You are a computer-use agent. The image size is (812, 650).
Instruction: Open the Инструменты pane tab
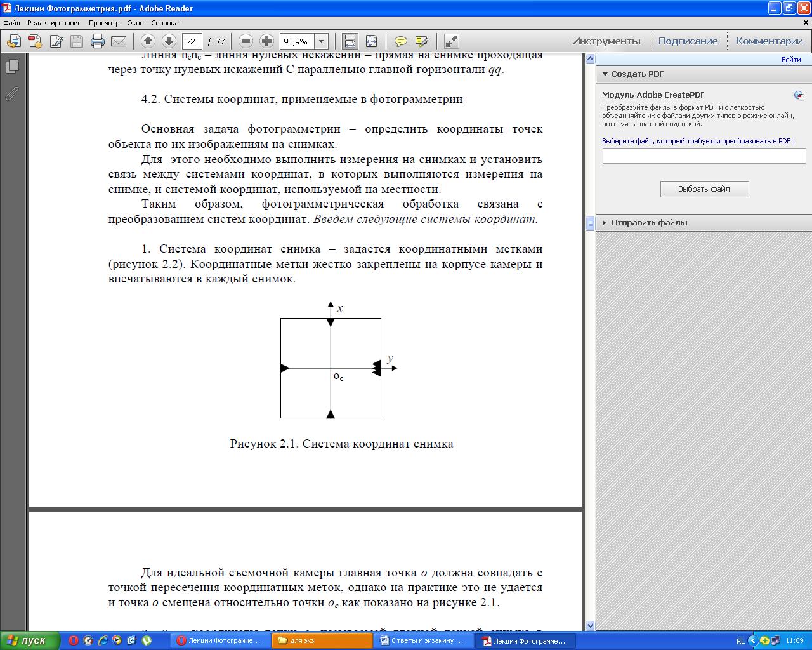tap(606, 41)
